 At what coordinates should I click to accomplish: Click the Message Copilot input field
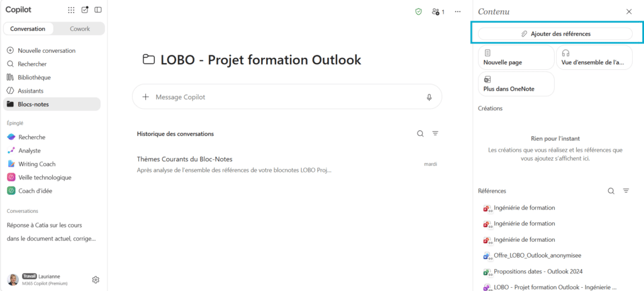coord(287,97)
